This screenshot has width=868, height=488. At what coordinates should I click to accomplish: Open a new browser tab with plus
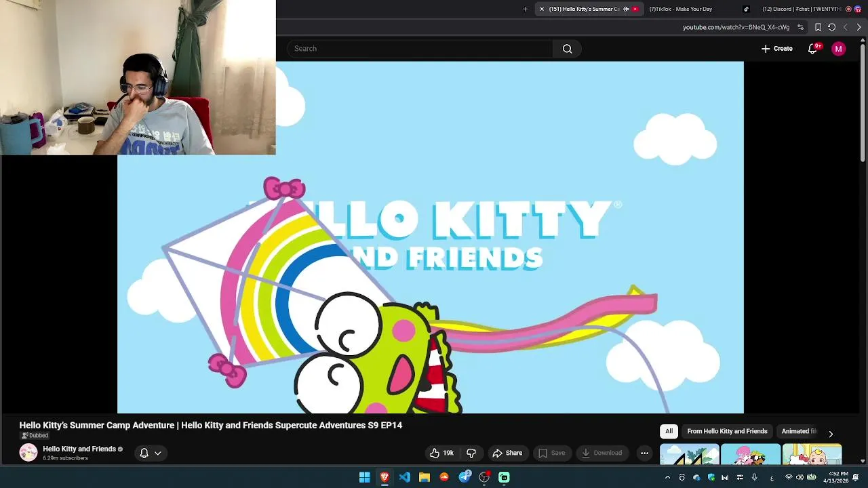point(525,9)
